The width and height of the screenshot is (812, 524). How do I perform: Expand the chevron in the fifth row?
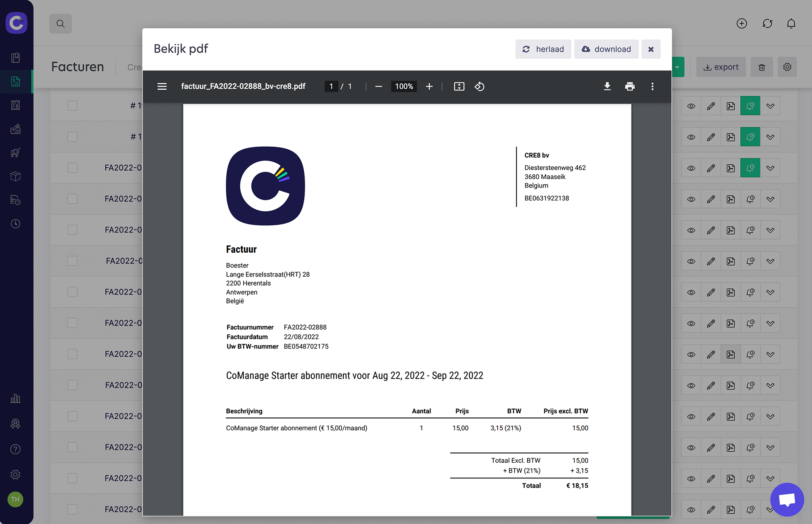click(770, 230)
